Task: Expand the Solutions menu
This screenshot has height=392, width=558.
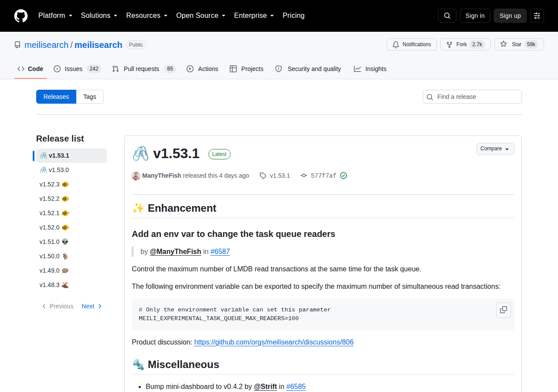Action: pos(99,16)
